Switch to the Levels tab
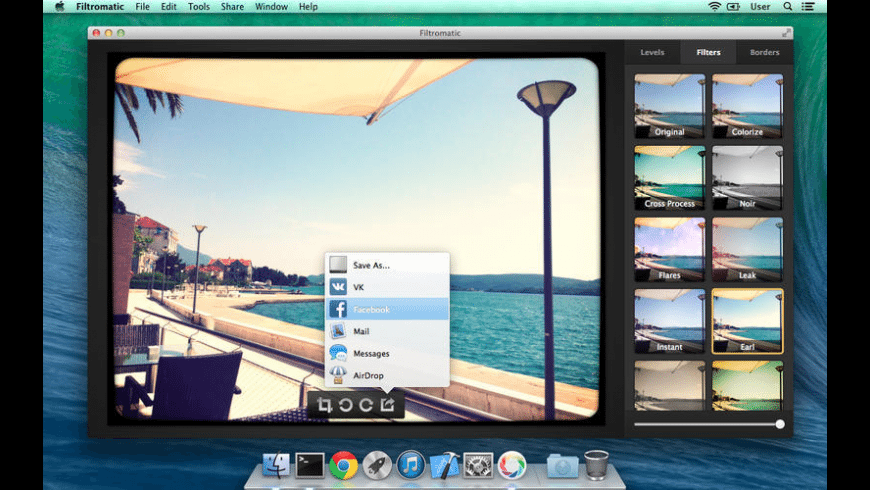Screen dimensions: 870x490 click(652, 52)
